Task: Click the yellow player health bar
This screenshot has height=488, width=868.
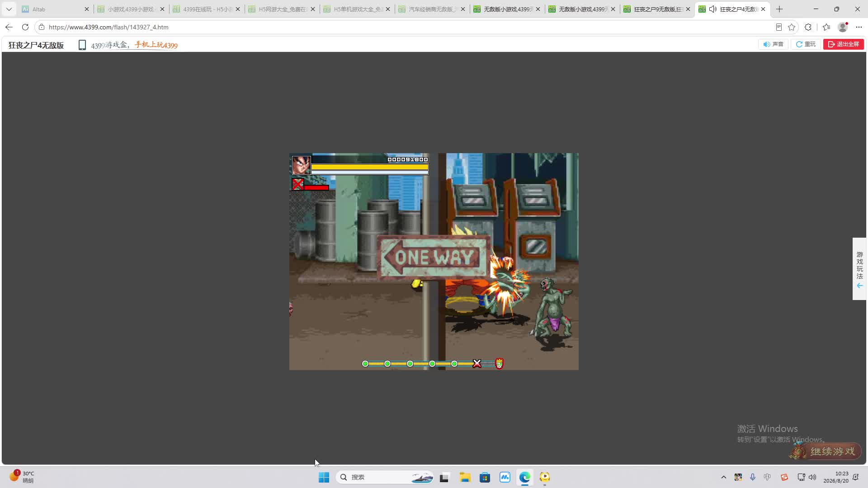Action: 370,167
